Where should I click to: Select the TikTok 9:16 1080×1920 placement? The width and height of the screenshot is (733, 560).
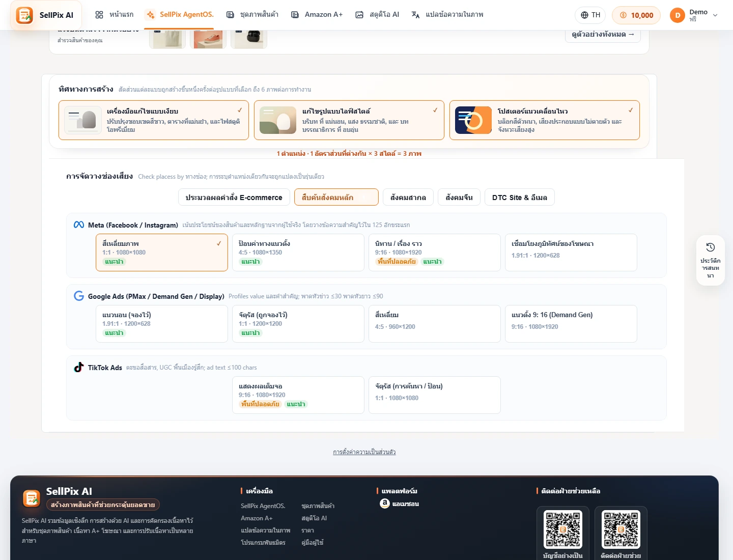pyautogui.click(x=298, y=395)
